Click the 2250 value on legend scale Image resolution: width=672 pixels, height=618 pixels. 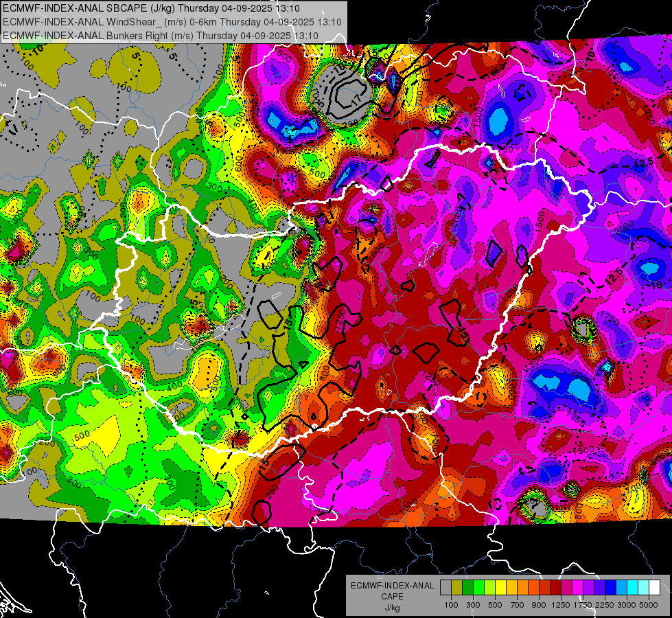pyautogui.click(x=605, y=605)
